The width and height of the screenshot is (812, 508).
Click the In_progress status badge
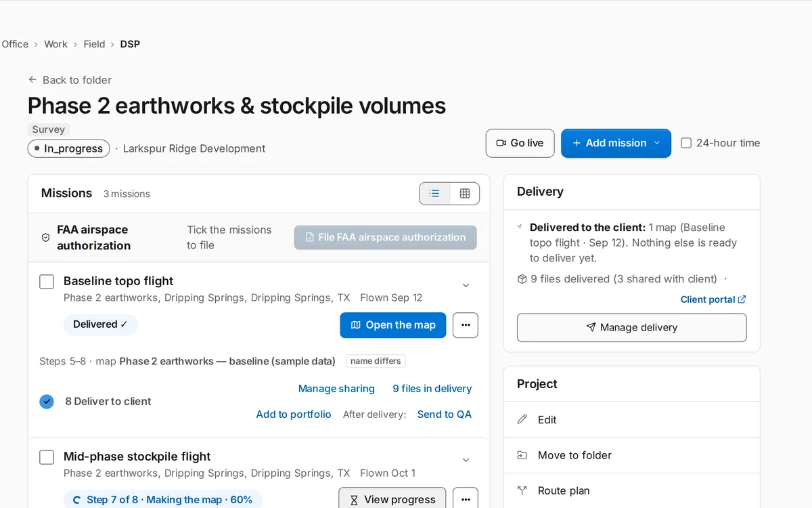[69, 148]
